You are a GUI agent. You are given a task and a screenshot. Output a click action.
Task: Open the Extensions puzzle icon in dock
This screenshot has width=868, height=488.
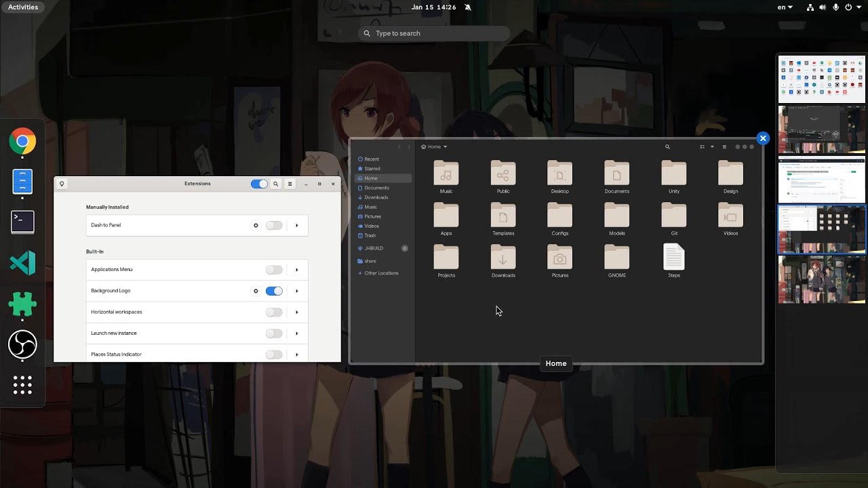[x=22, y=304]
